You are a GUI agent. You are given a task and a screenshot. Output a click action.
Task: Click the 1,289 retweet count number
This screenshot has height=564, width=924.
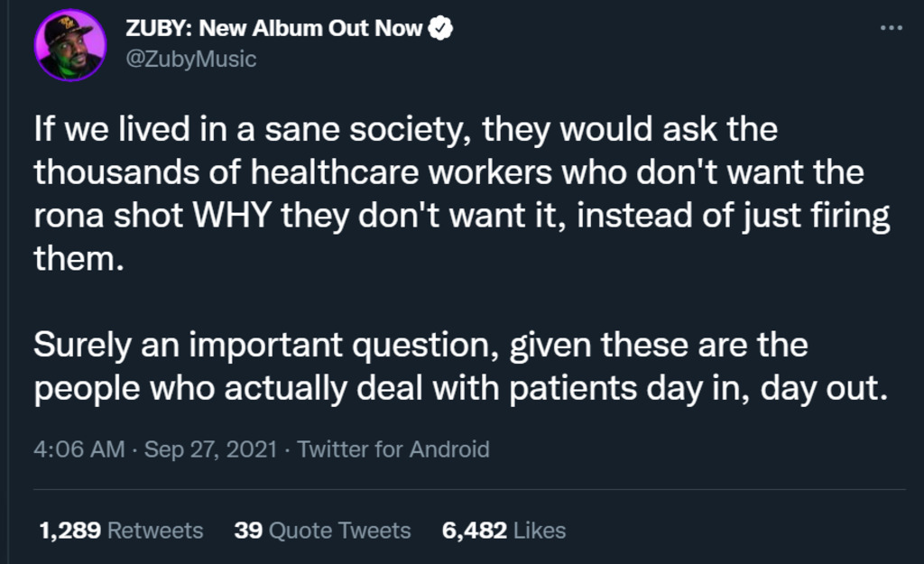pos(70,531)
